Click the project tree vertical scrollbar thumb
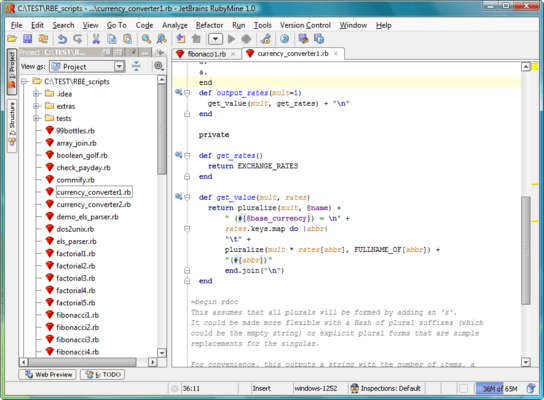The height and width of the screenshot is (400, 544). coord(162,129)
